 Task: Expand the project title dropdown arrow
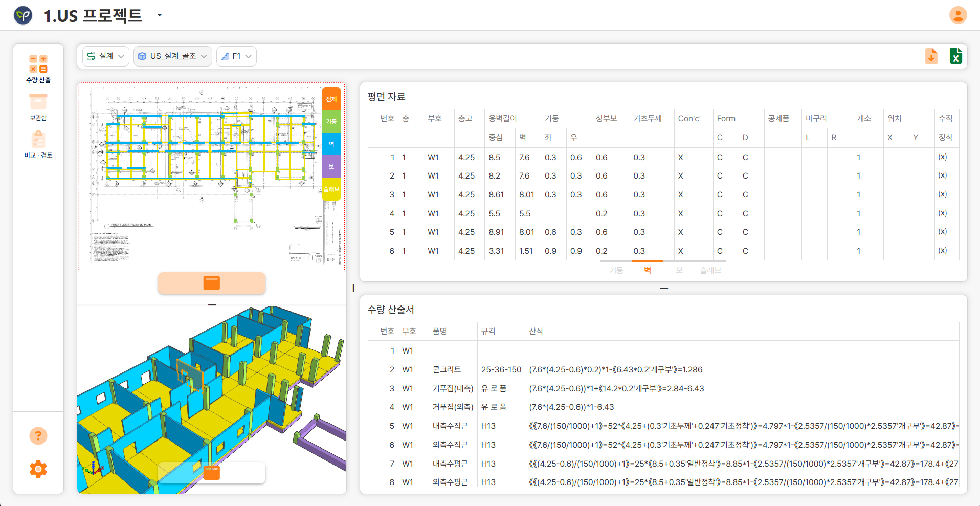pyautogui.click(x=160, y=15)
